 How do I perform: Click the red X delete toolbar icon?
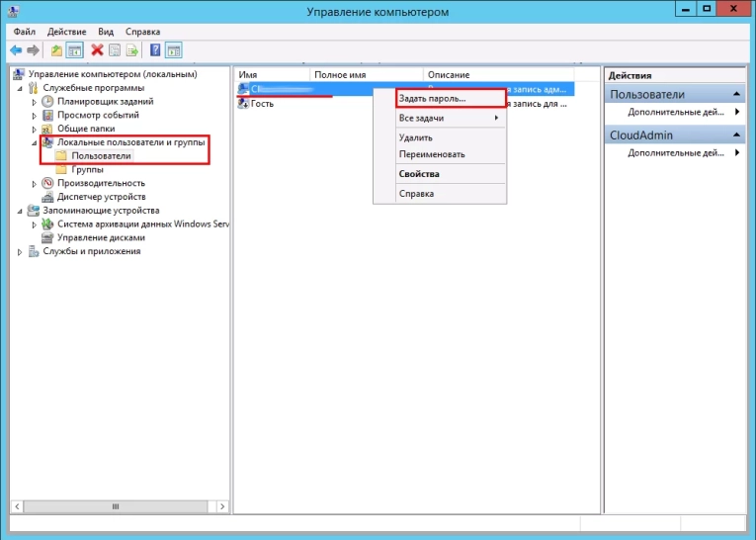coord(97,49)
